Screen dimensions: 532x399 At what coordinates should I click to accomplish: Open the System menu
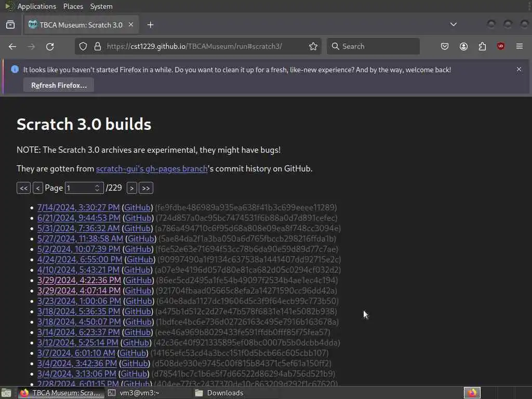tap(101, 6)
